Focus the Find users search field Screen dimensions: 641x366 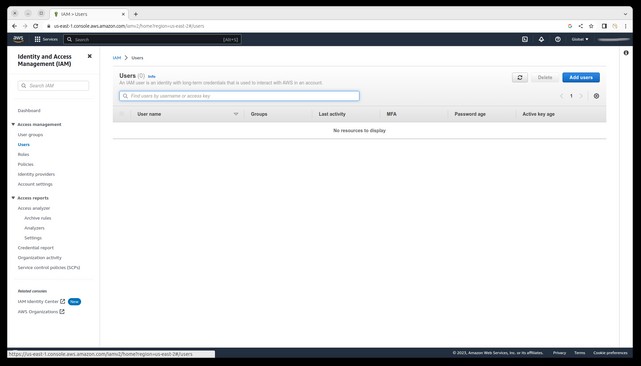(240, 96)
